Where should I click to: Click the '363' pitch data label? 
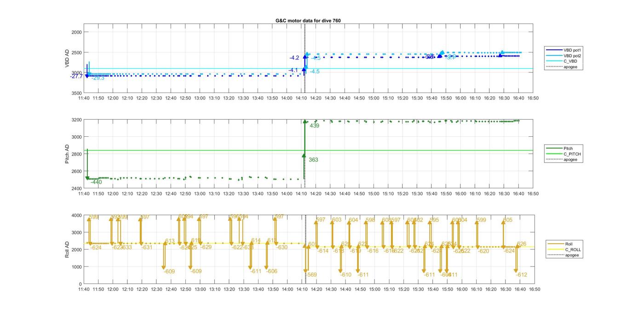(x=313, y=160)
